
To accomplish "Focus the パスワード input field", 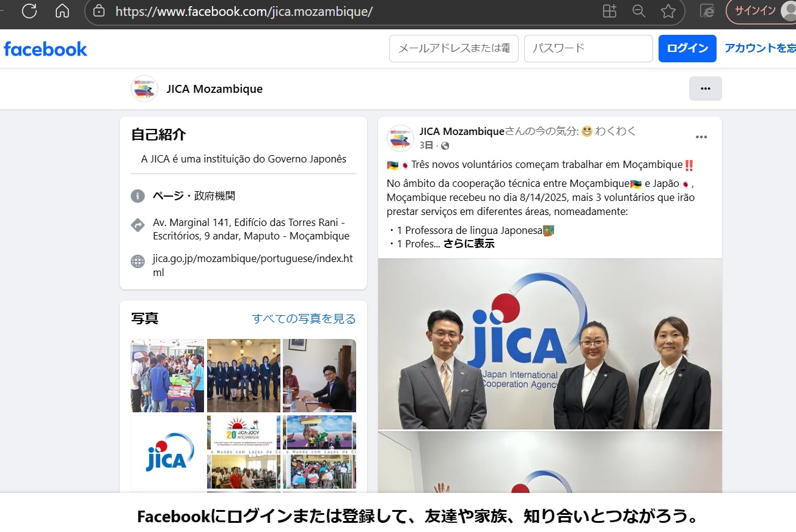I will [x=588, y=48].
